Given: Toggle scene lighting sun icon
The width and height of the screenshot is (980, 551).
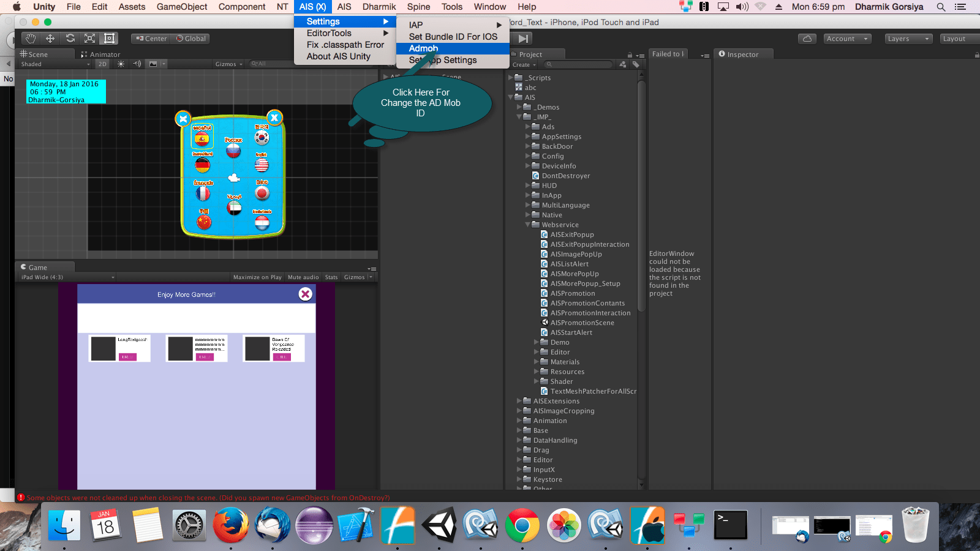Looking at the screenshot, I should tap(121, 64).
